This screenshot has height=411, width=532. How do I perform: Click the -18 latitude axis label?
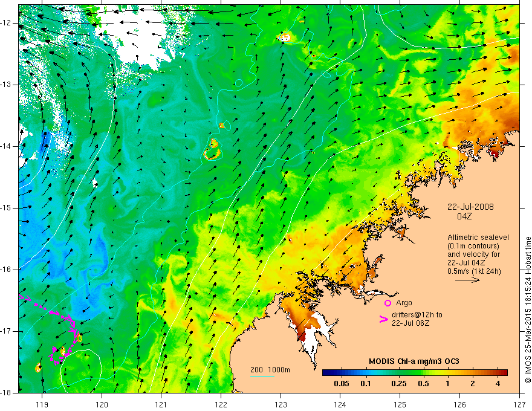point(7,393)
